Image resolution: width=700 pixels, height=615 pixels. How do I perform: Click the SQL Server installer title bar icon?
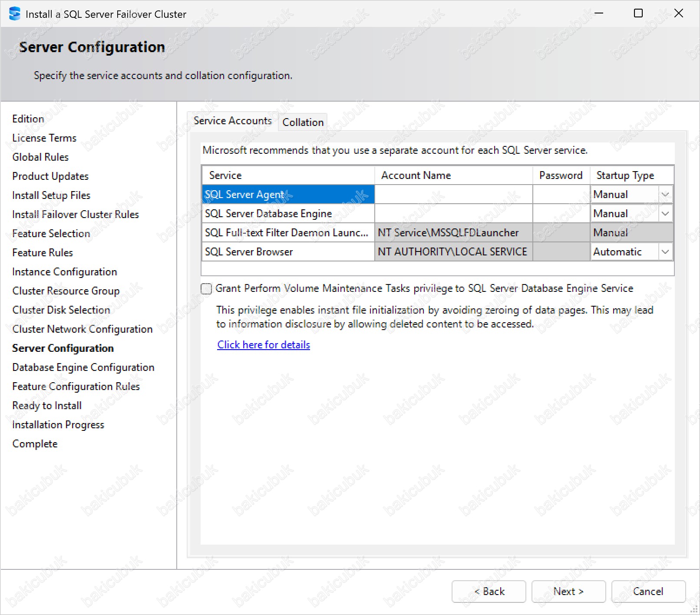[14, 13]
